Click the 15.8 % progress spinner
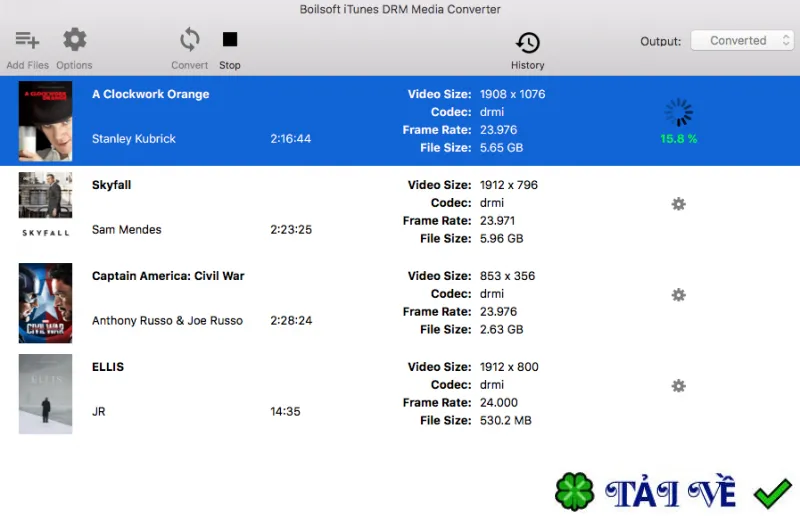The height and width of the screenshot is (519, 800). coord(679,112)
